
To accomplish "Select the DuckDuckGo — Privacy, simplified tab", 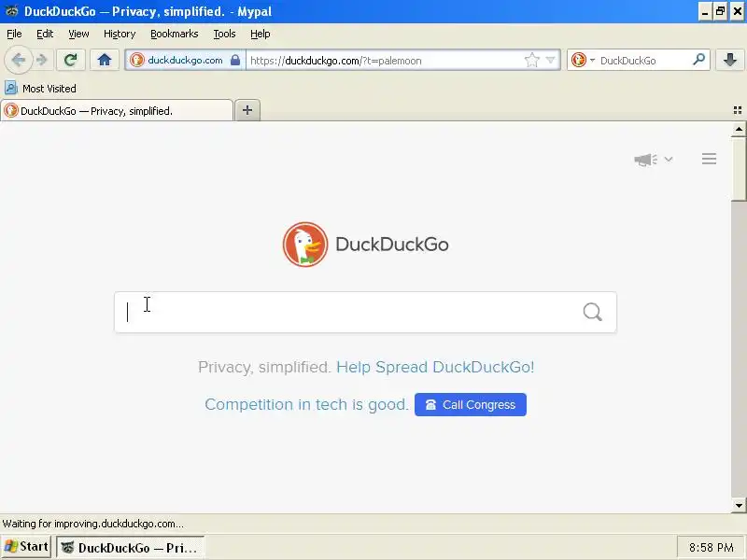I will pyautogui.click(x=117, y=111).
